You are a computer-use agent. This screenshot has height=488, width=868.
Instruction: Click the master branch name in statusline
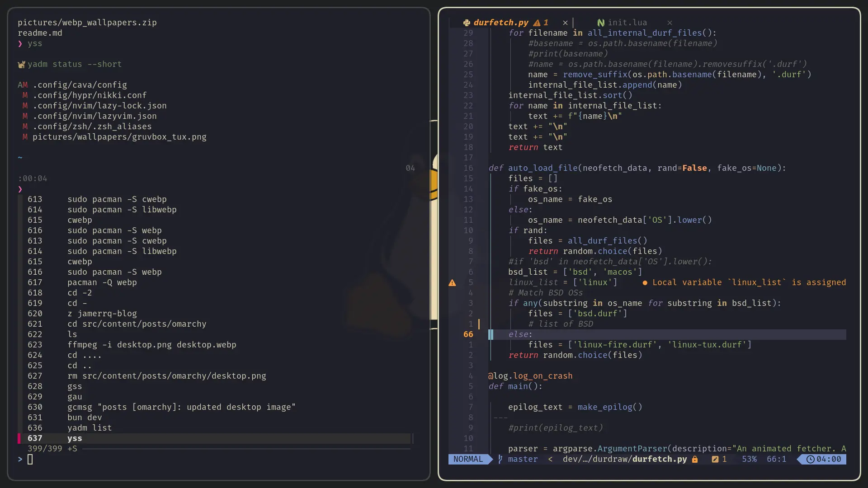coord(523,459)
